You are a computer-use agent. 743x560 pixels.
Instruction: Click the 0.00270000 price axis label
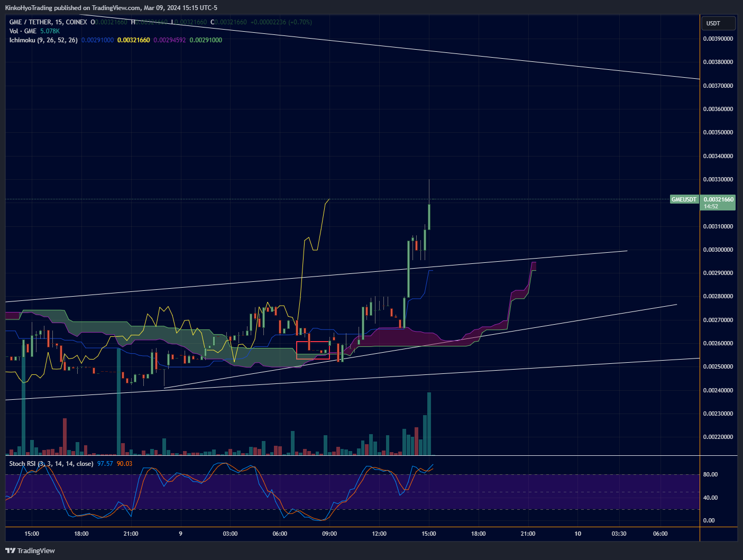(718, 320)
